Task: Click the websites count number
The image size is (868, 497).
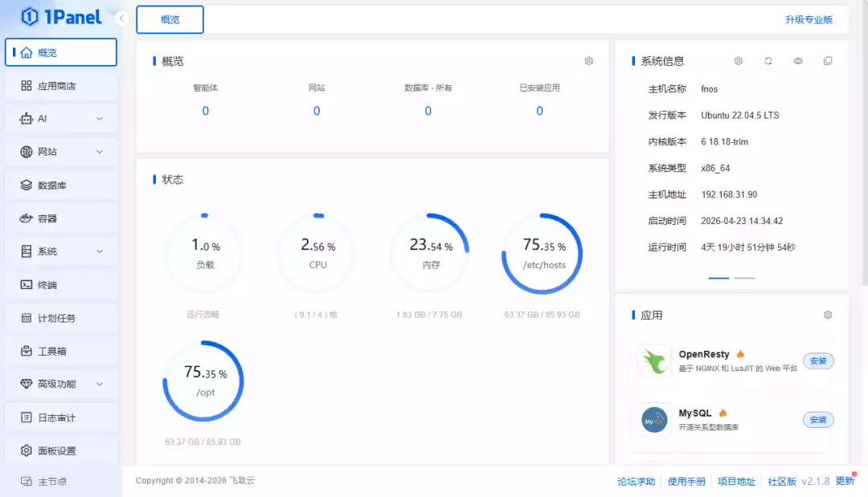Action: (x=317, y=112)
